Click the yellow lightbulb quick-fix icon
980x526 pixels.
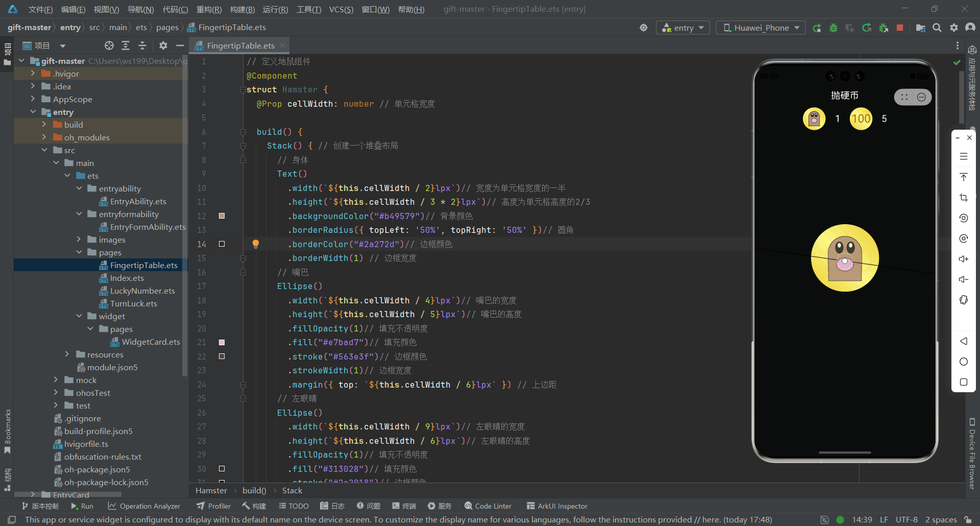256,244
